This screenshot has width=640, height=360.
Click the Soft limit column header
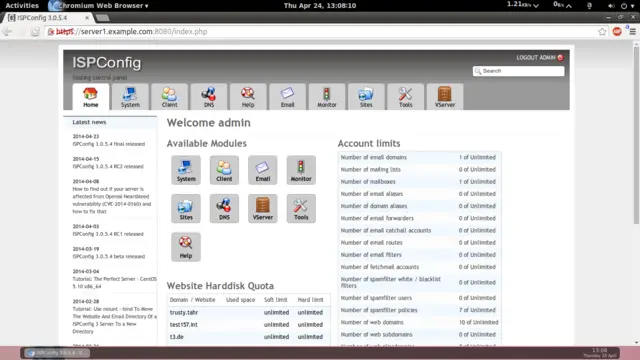coord(276,300)
